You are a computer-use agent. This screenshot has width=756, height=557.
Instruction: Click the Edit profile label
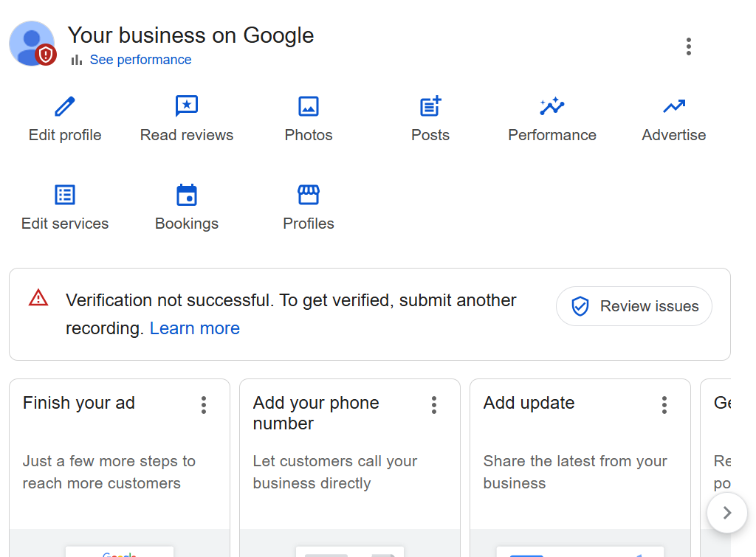[x=65, y=135]
